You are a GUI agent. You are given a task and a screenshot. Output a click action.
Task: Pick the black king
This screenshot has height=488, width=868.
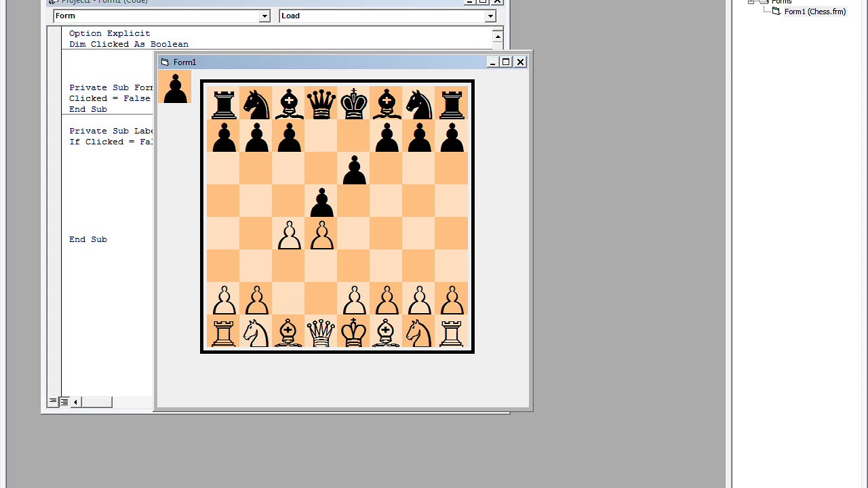click(x=353, y=103)
